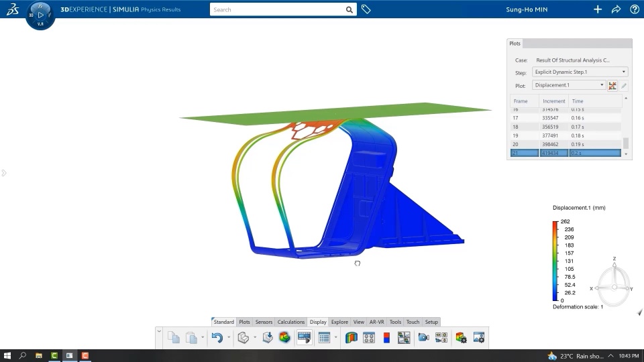Image resolution: width=644 pixels, height=362 pixels.
Task: Open the Sensors tab
Action: (x=264, y=322)
